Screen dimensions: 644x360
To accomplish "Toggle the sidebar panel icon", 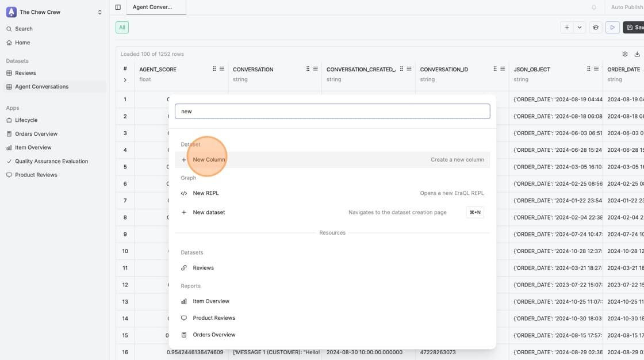I will 118,7.
